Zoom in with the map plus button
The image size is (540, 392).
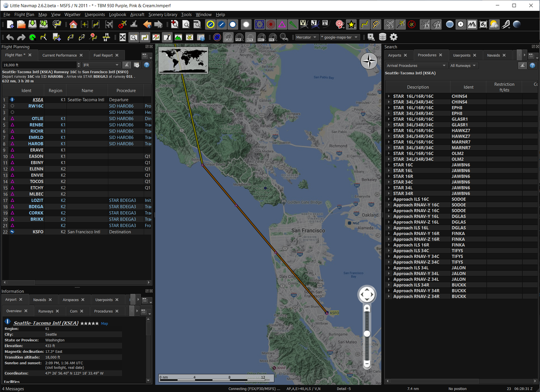pos(367,308)
